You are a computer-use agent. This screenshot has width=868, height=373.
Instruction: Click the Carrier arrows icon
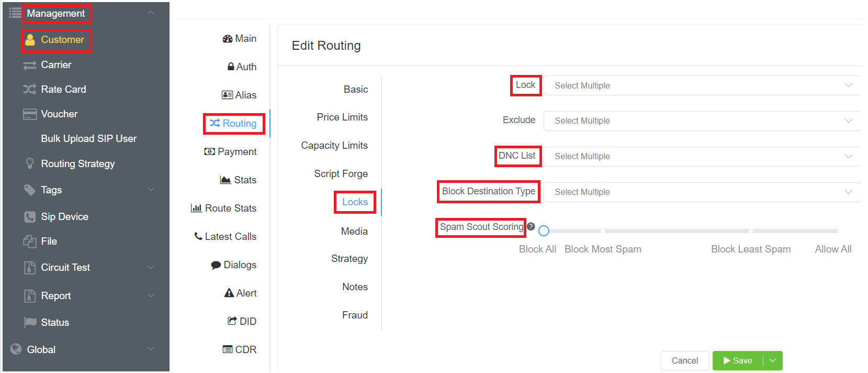pos(30,65)
